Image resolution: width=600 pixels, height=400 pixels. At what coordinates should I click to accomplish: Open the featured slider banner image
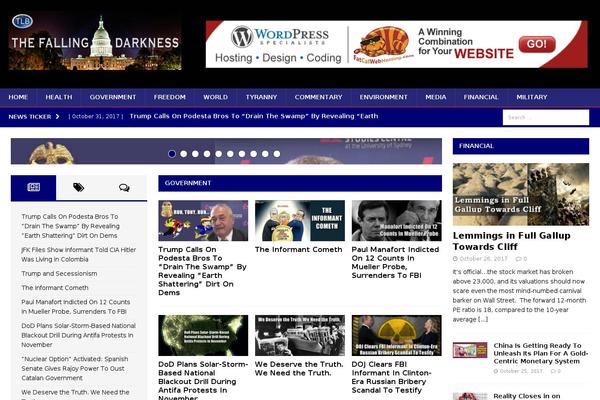tap(226, 151)
